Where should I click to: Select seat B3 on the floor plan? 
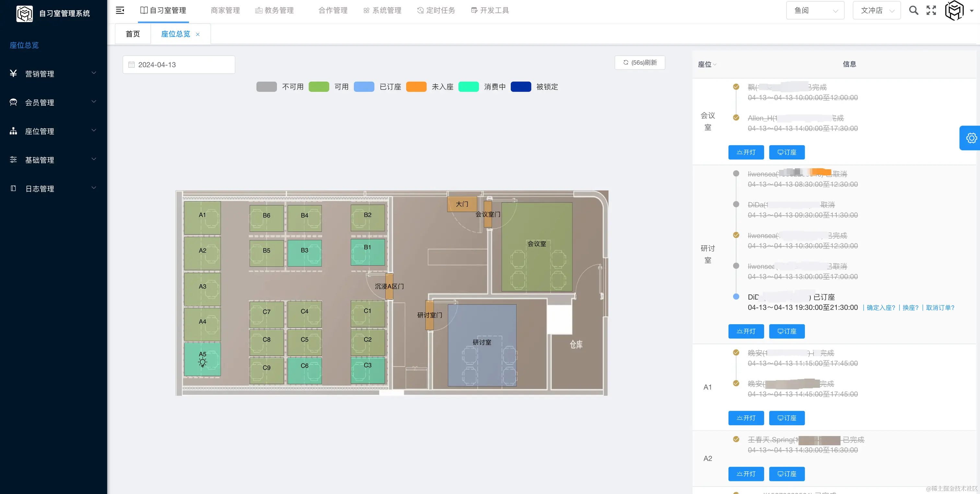pyautogui.click(x=304, y=252)
